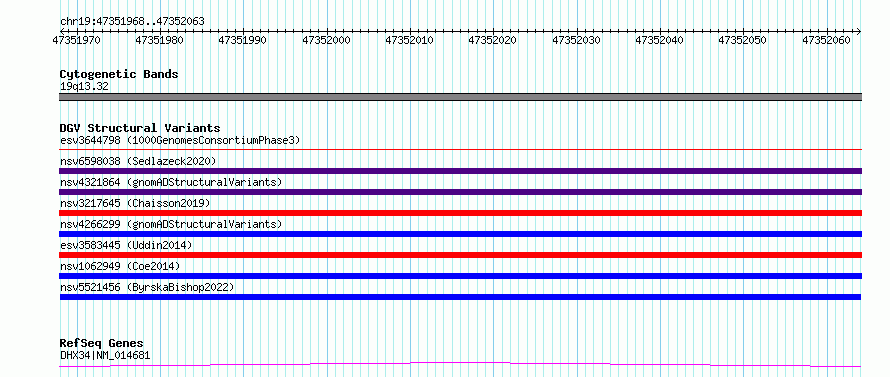Click the gray 19q13.32 cytoband bar

(x=460, y=97)
